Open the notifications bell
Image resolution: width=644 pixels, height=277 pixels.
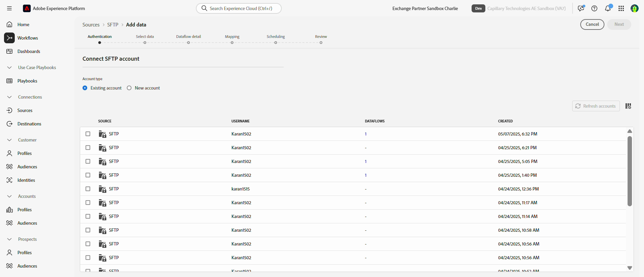pyautogui.click(x=608, y=8)
